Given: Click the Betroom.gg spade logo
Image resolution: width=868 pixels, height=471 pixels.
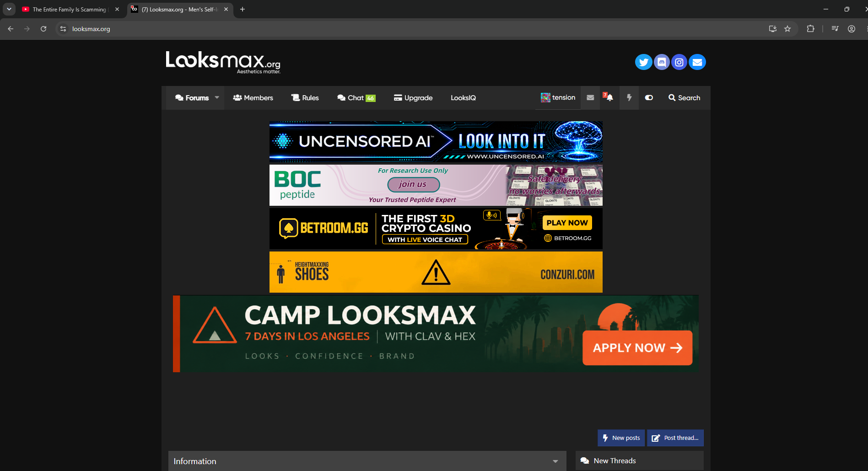Looking at the screenshot, I should click(x=289, y=228).
